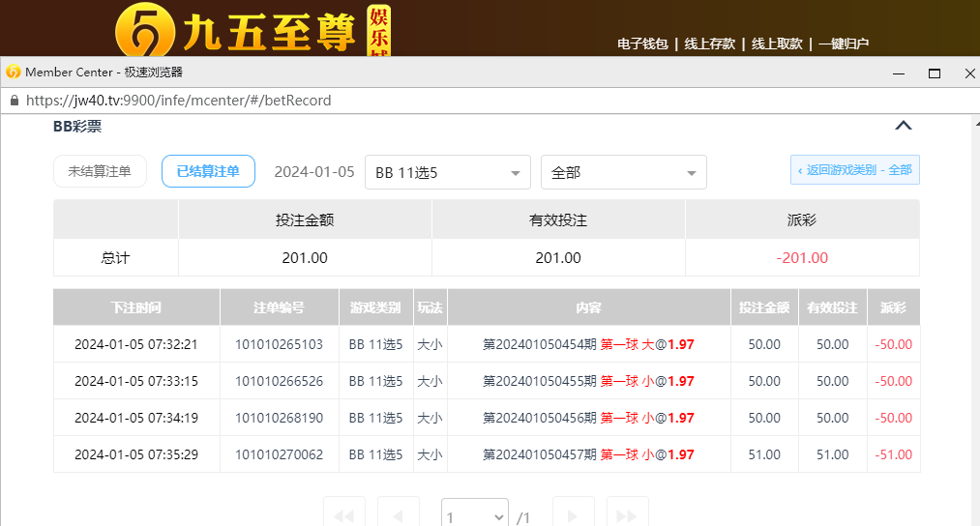The height and width of the screenshot is (526, 980).
Task: Select bet number 101010268190
Action: pos(279,418)
